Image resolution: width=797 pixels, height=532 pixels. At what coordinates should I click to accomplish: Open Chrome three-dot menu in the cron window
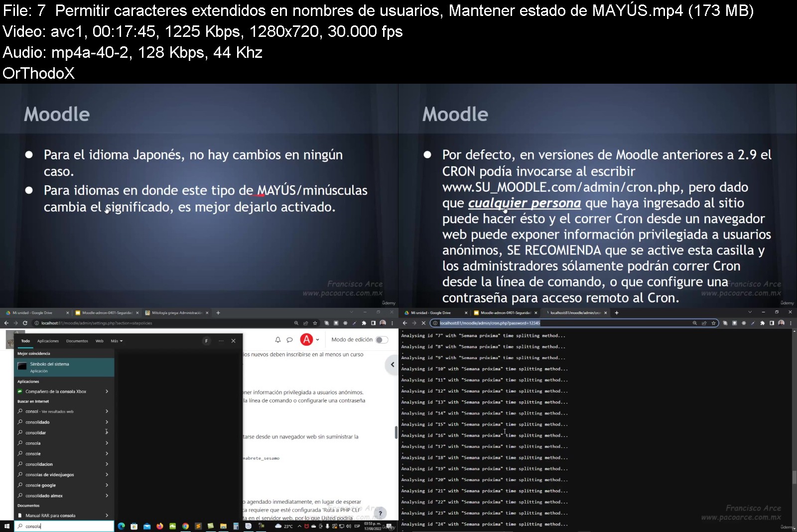[x=791, y=323]
